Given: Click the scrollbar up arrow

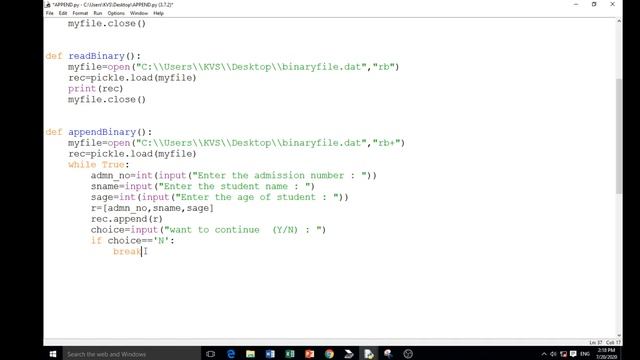Looking at the screenshot, I should pos(619,21).
